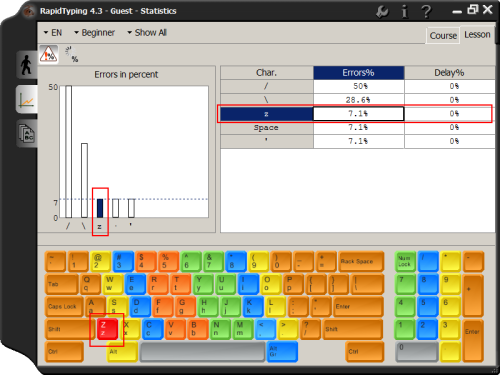
Task: Click the Tab key on virtual keyboard
Action: coord(62,284)
